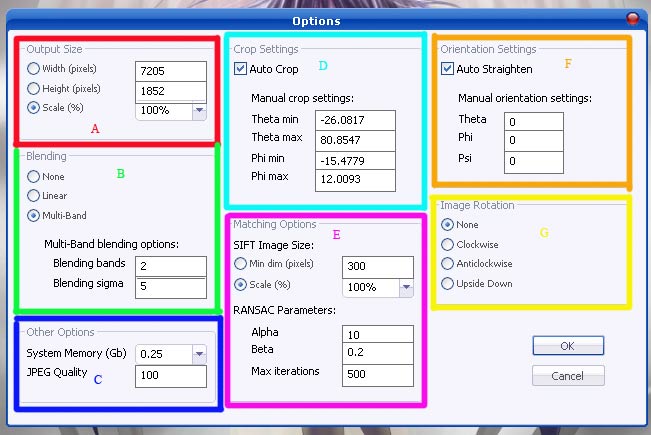Choose Upside Down rotation option
Viewport: 651px width, 435px height.
pos(447,284)
